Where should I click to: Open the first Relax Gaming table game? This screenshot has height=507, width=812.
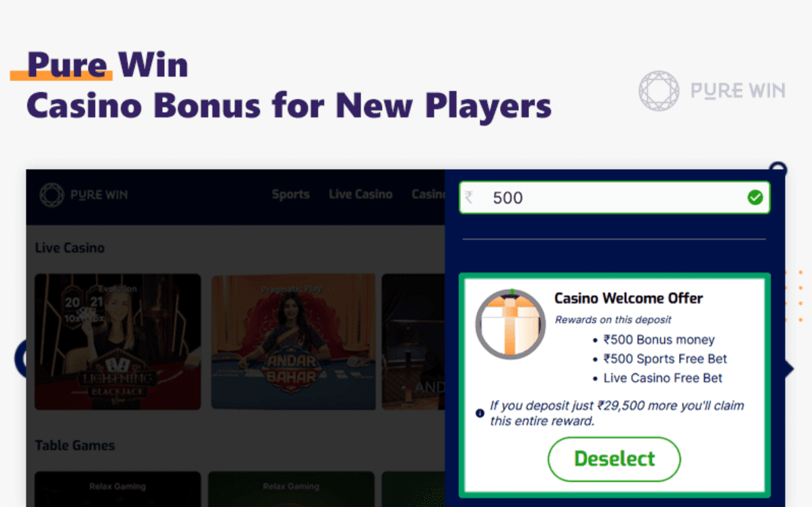117,489
